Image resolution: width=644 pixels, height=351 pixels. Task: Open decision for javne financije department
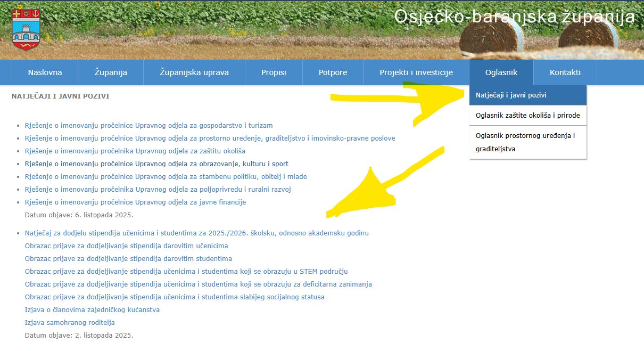[x=135, y=202]
